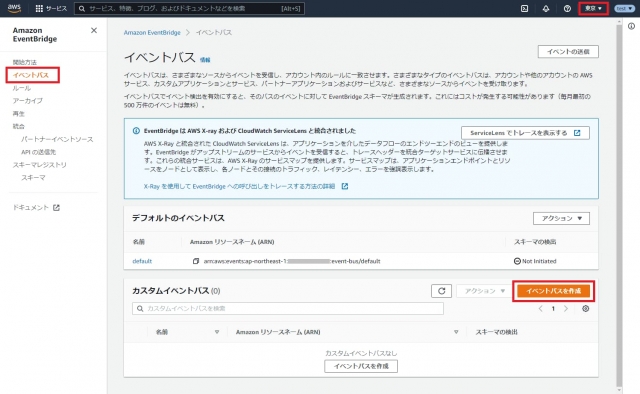
Task: Select page 1 in pagination
Action: pyautogui.click(x=553, y=309)
